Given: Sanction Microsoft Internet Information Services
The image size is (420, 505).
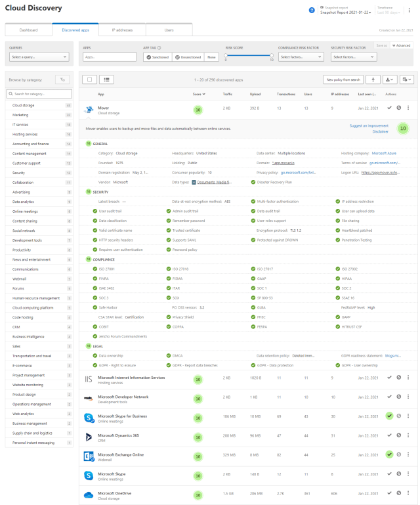Looking at the screenshot, I should coord(389,377).
